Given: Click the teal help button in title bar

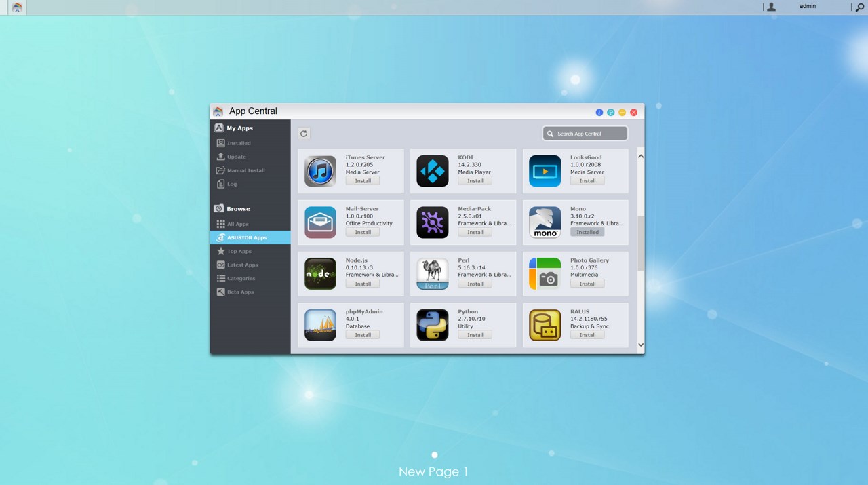Looking at the screenshot, I should click(610, 112).
